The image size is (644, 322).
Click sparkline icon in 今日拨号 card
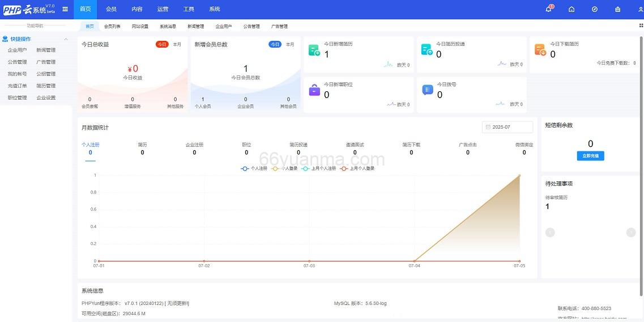click(x=500, y=104)
